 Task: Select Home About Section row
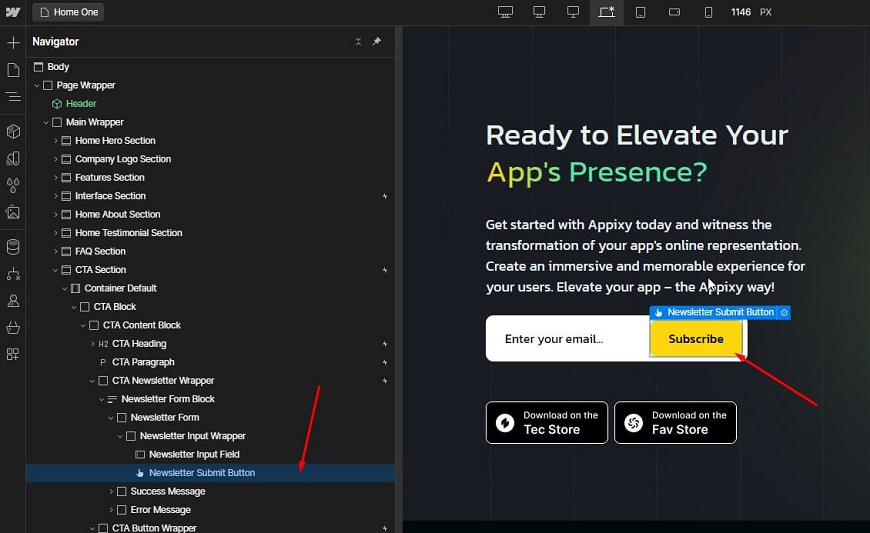(x=210, y=214)
